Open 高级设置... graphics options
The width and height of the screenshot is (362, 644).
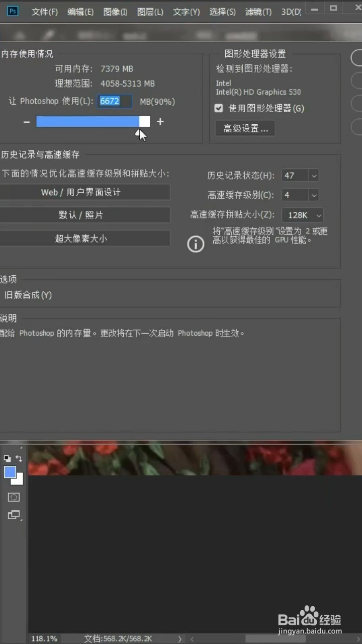point(245,128)
